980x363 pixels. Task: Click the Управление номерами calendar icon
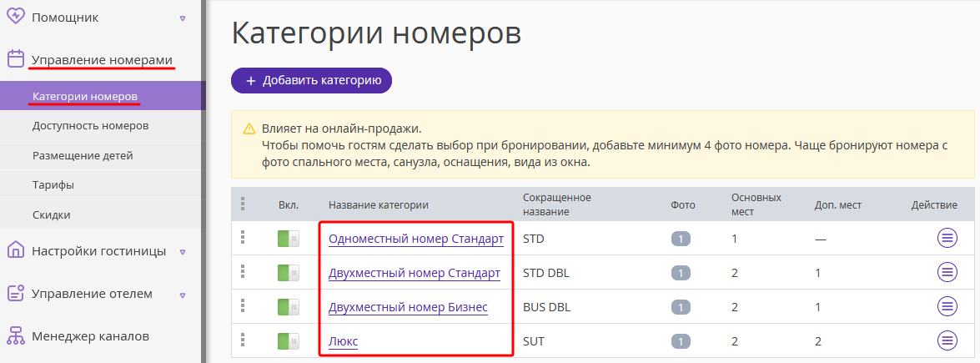pos(16,58)
